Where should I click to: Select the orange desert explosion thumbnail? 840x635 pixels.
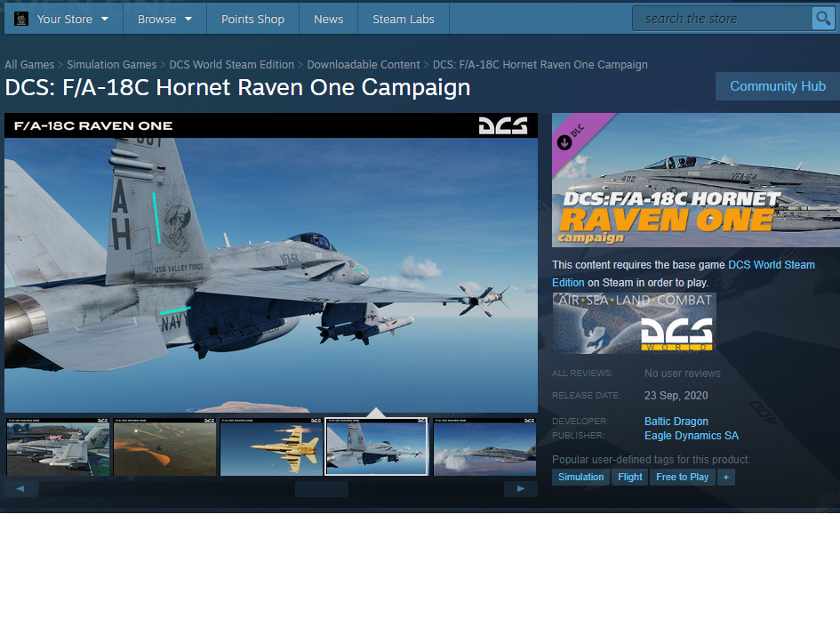click(x=164, y=447)
